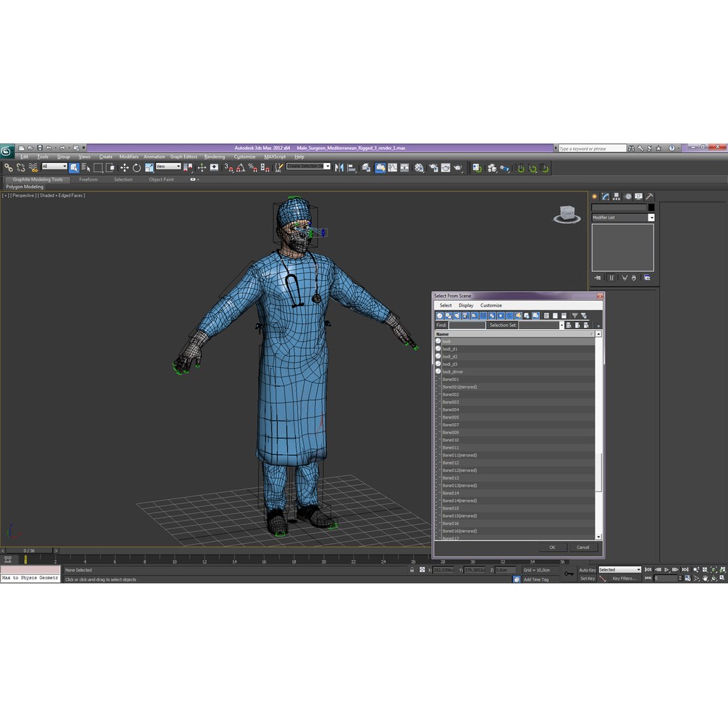The height and width of the screenshot is (728, 728).
Task: Click the ViewCube in the viewport
Action: coord(567,214)
